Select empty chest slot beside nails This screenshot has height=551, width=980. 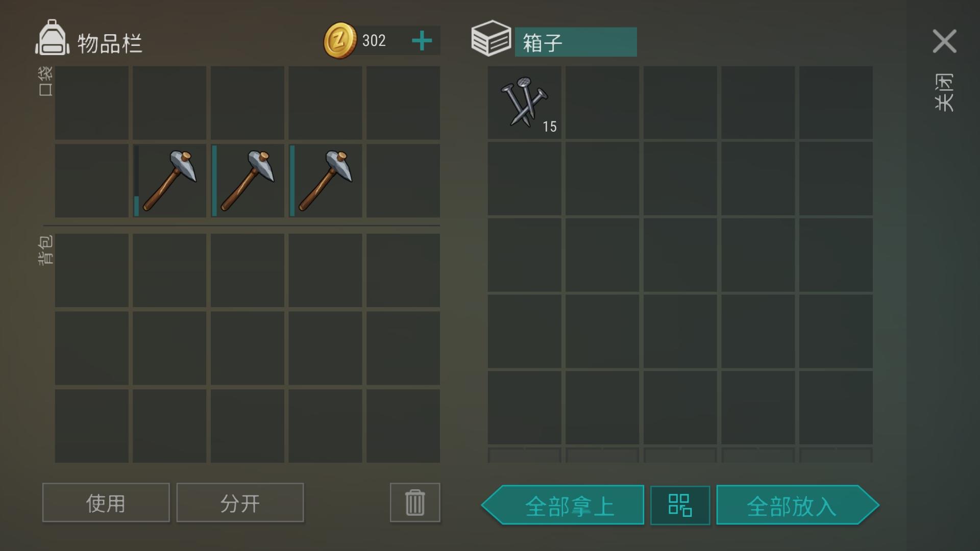coord(602,103)
